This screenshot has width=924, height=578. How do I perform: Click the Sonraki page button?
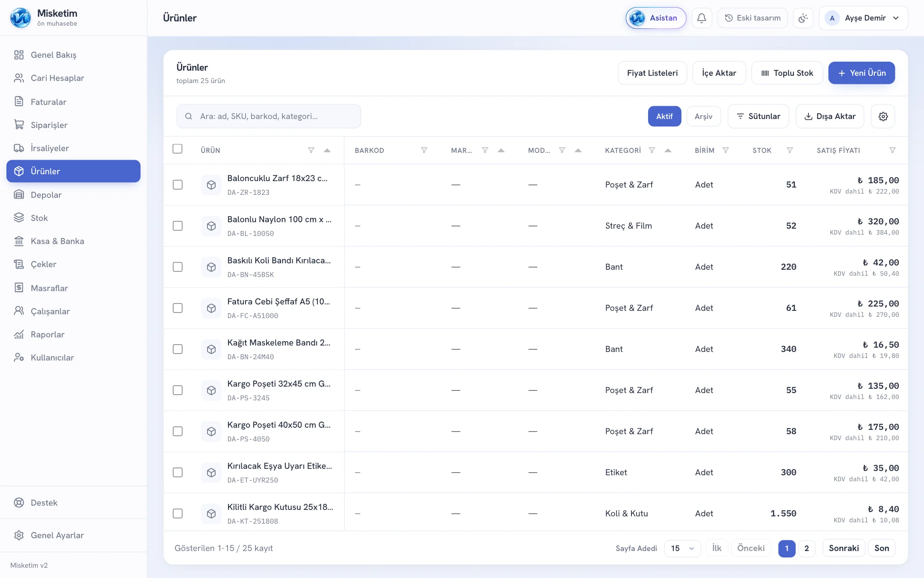point(844,548)
